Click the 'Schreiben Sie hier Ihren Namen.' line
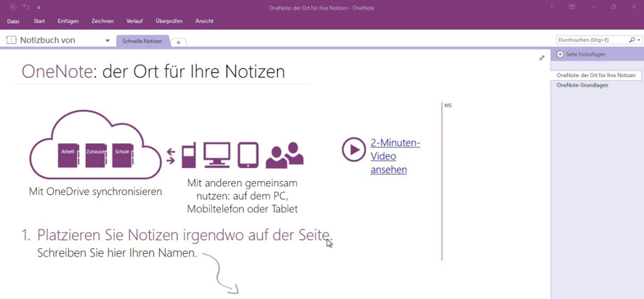 click(x=117, y=253)
